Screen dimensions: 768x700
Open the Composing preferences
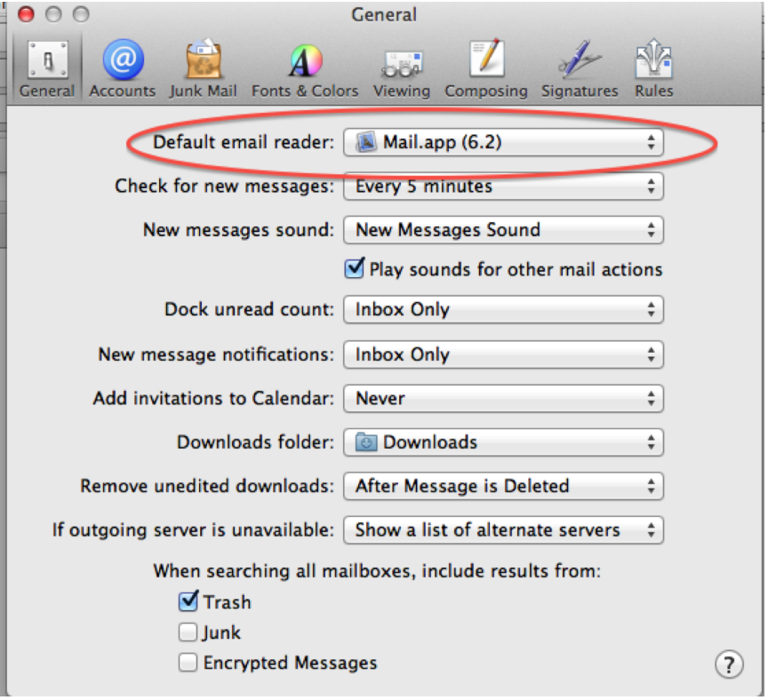tap(486, 68)
